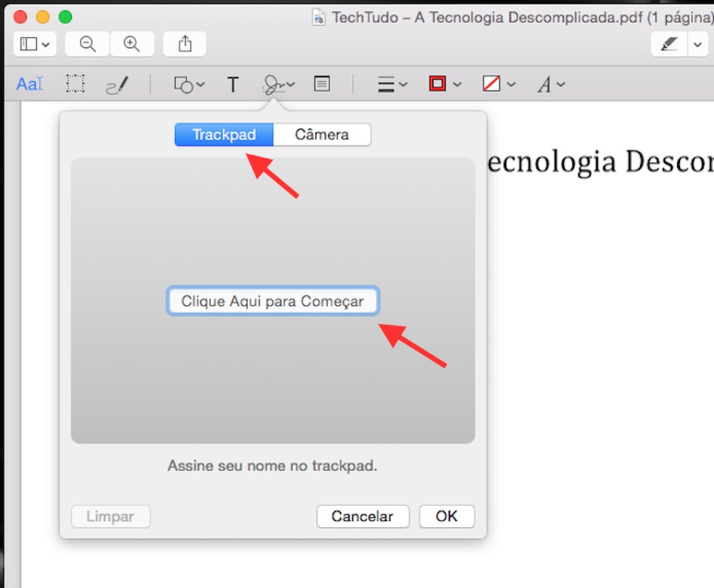Expand the fill color dropdown arrow
The width and height of the screenshot is (714, 588).
coord(511,84)
